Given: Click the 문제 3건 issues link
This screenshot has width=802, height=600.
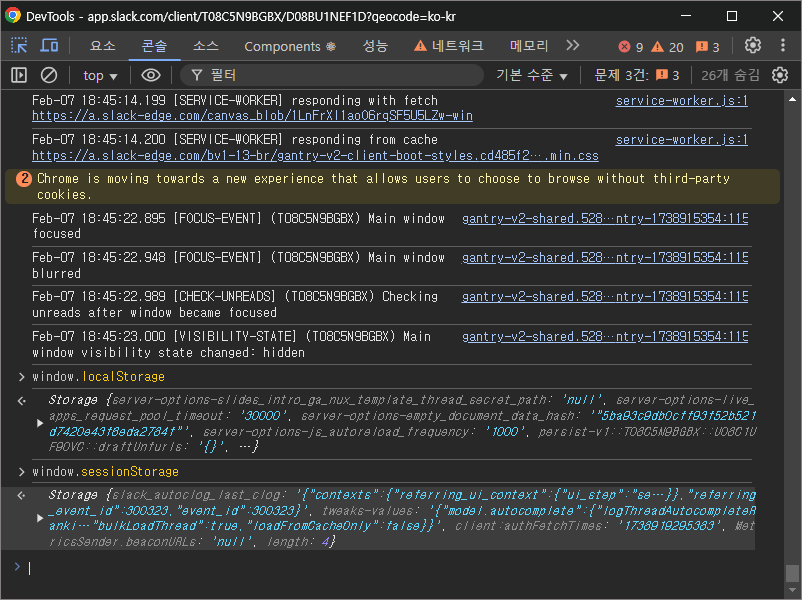Looking at the screenshot, I should pos(637,76).
